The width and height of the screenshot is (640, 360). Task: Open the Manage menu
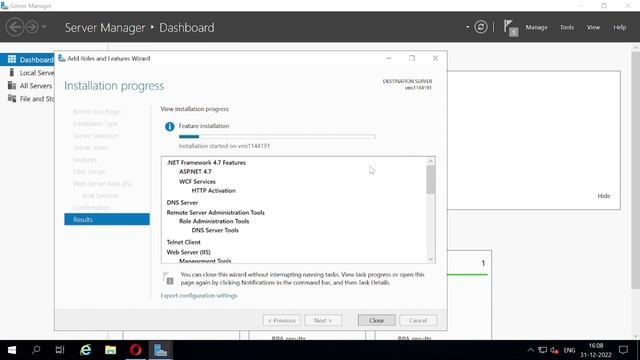[x=536, y=27]
